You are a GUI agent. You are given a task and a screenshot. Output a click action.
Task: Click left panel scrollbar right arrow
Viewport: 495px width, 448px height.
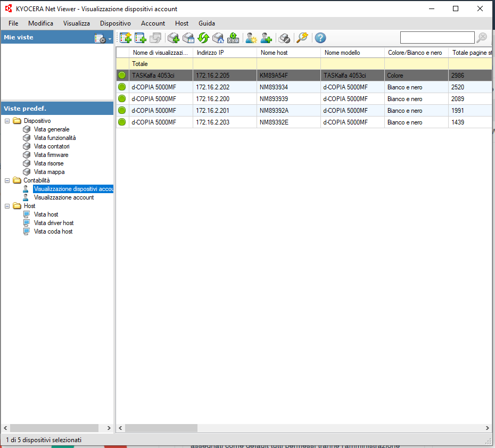click(x=109, y=428)
